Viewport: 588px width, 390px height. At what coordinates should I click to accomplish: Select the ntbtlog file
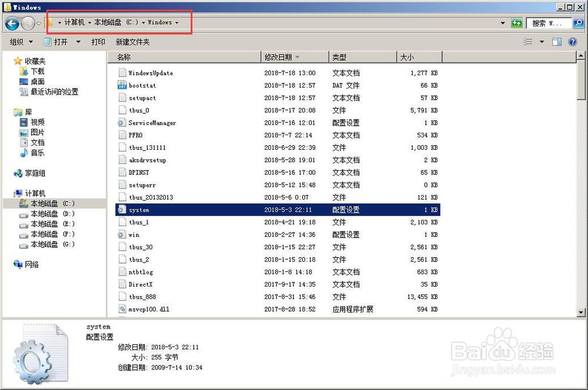pyautogui.click(x=278, y=272)
